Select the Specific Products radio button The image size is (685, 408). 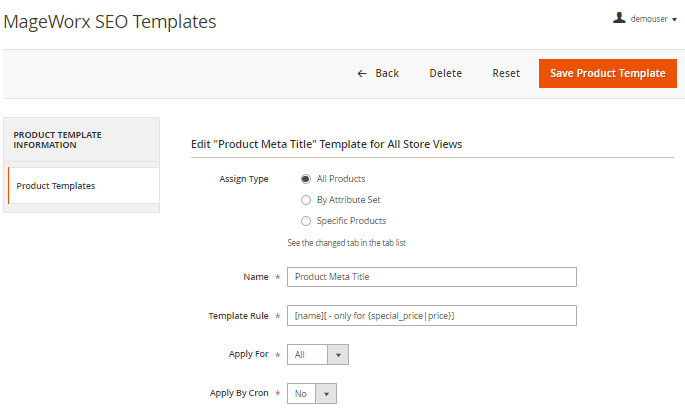coord(306,220)
